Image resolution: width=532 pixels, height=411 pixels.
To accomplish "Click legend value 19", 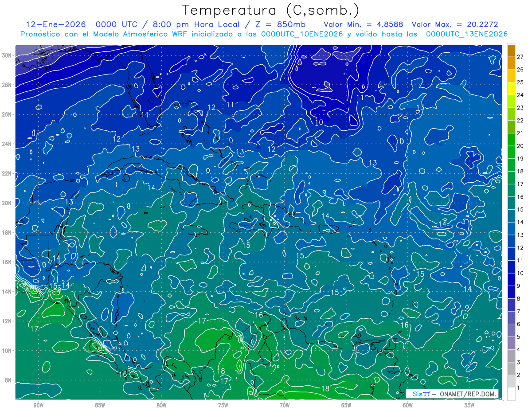I will (x=520, y=159).
